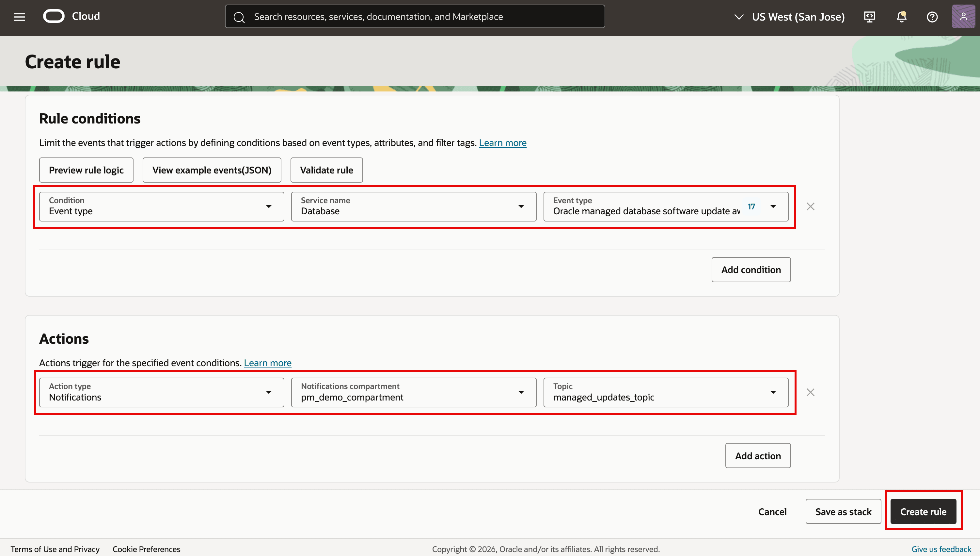The width and height of the screenshot is (980, 556).
Task: Open the Event type dropdown
Action: 666,206
